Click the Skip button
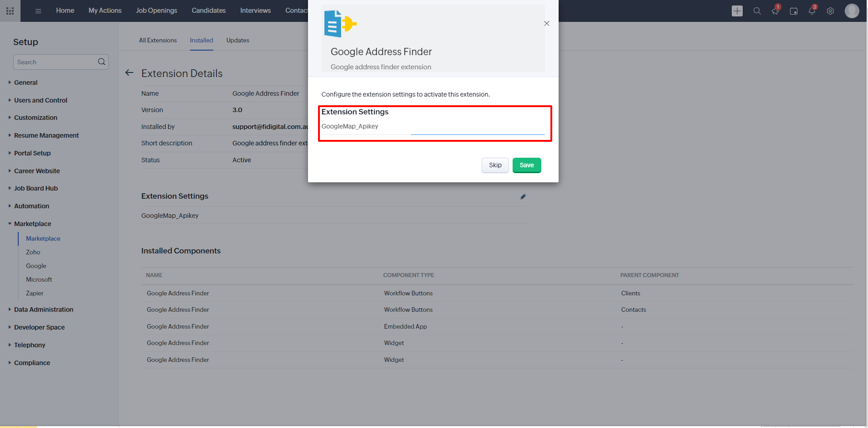This screenshot has height=428, width=868. [x=495, y=165]
